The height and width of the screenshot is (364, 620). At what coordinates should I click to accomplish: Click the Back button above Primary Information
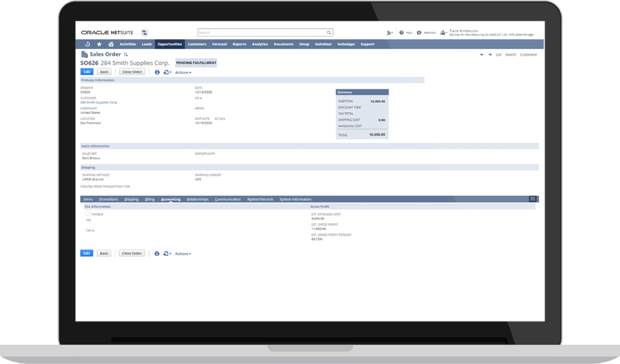click(104, 72)
